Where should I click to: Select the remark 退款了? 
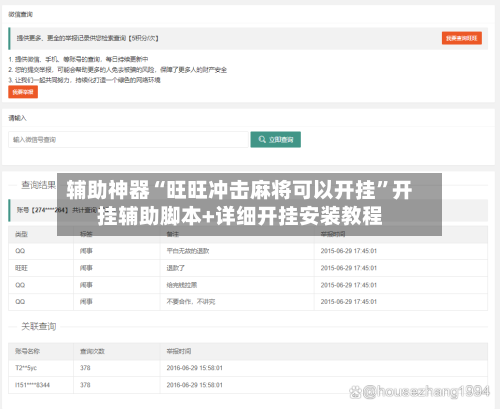pyautogui.click(x=176, y=268)
